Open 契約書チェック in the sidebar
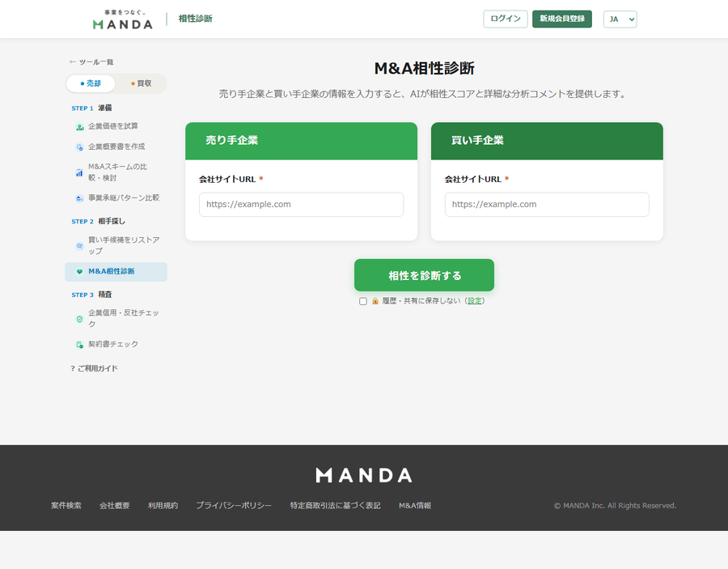The width and height of the screenshot is (728, 569). pos(116,344)
